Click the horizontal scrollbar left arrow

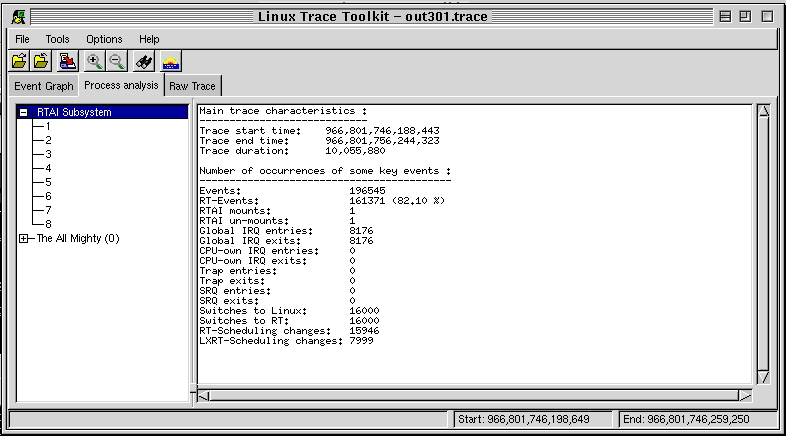point(204,396)
